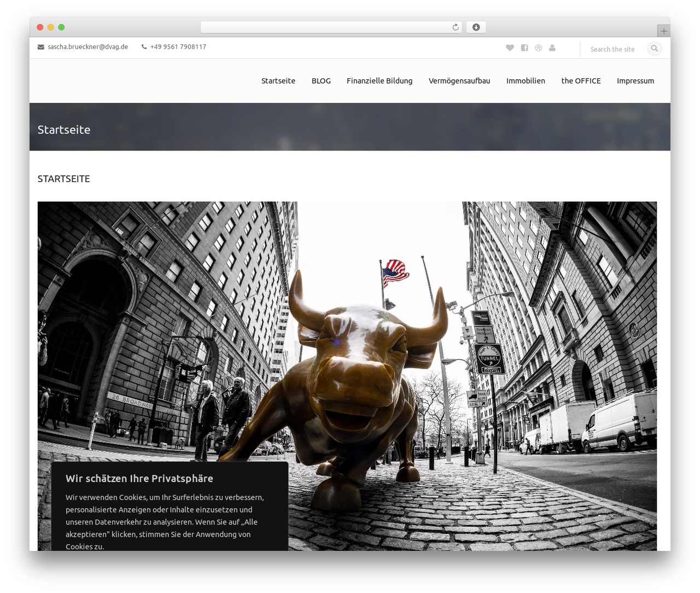Minimize the window with the yellow button

click(x=51, y=27)
